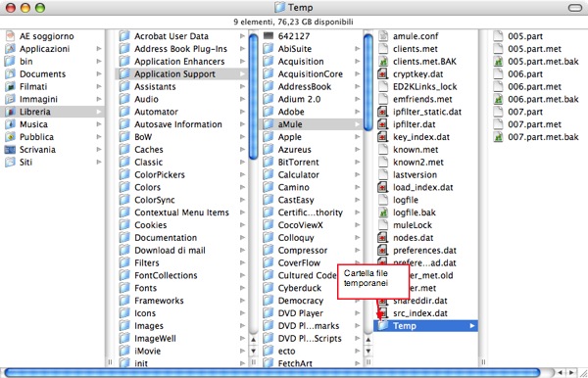
Task: Select the 642127 item icon
Action: [x=269, y=36]
